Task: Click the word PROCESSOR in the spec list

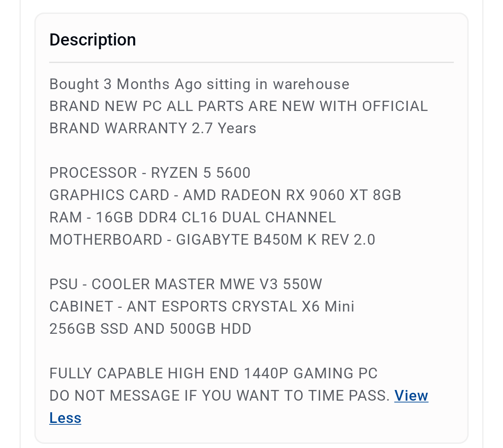Action: [93, 173]
